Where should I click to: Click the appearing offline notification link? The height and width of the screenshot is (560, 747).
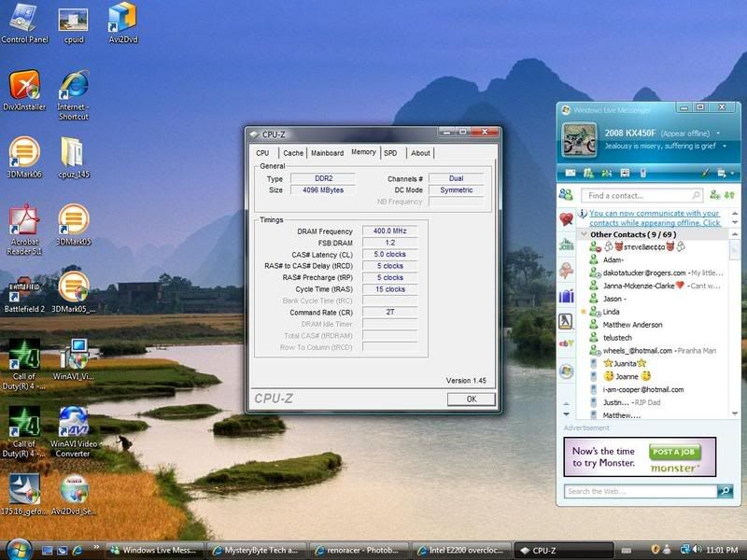(655, 218)
